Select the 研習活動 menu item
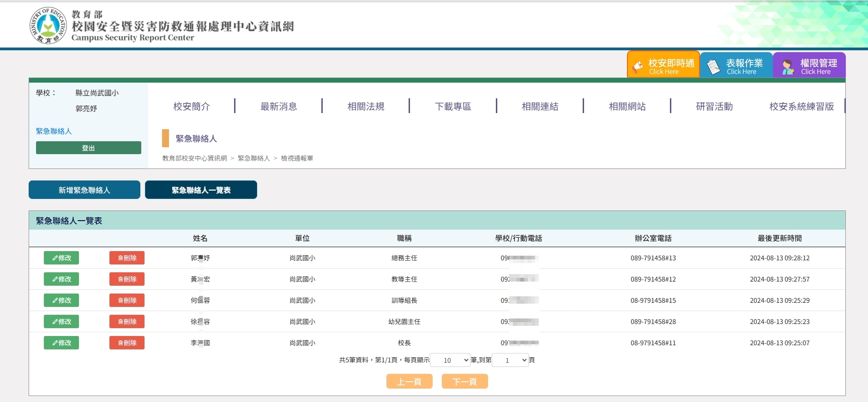Screen dimensions: 868x402 [x=714, y=107]
